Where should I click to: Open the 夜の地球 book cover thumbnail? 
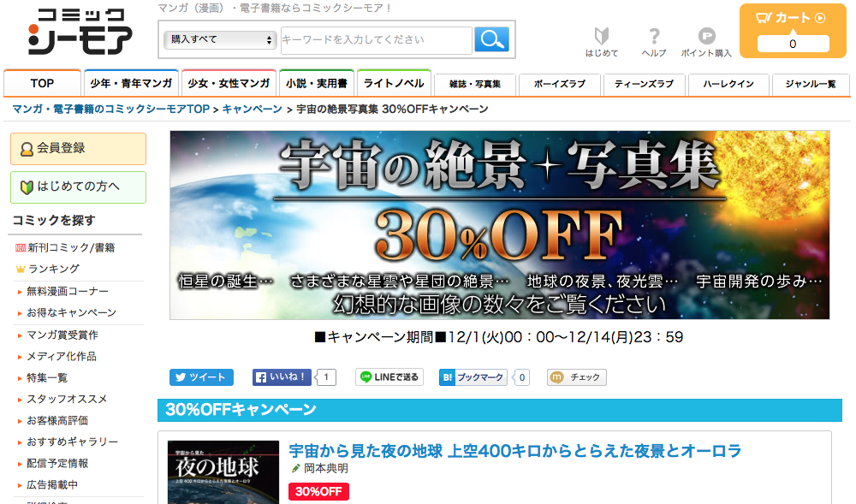[x=223, y=472]
